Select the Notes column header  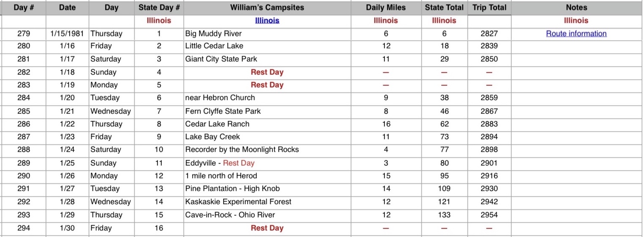point(577,8)
